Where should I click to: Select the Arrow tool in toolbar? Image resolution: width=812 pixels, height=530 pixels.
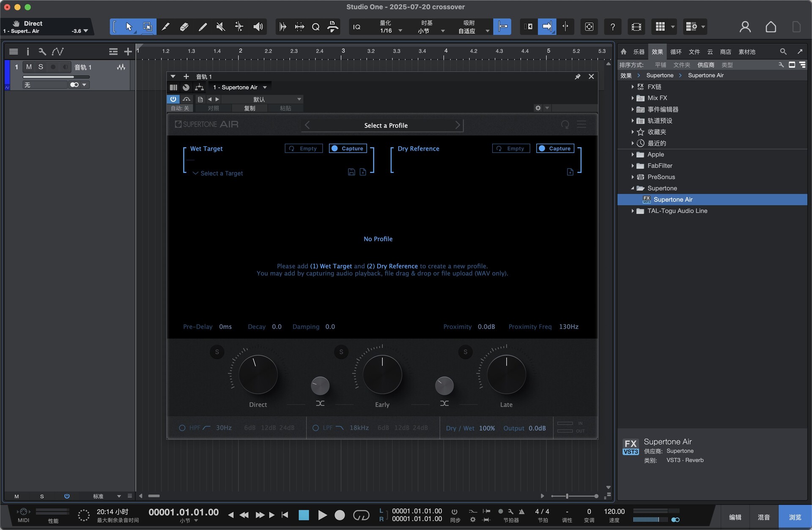(x=129, y=27)
